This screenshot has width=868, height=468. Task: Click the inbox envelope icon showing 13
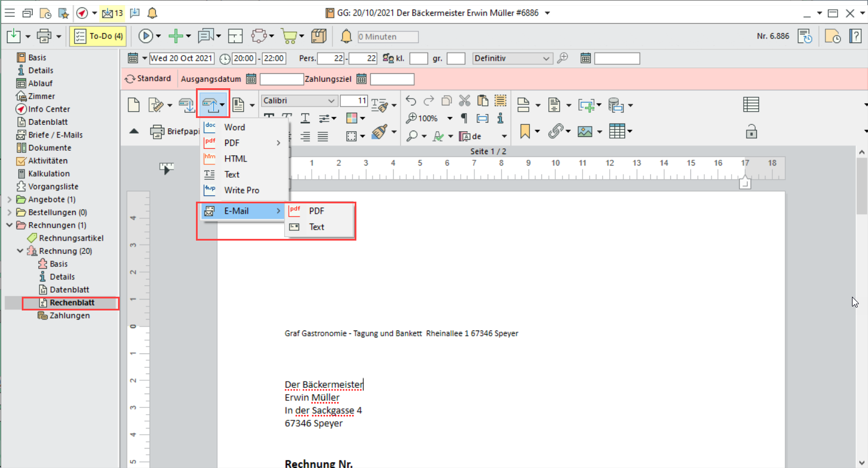(x=112, y=13)
